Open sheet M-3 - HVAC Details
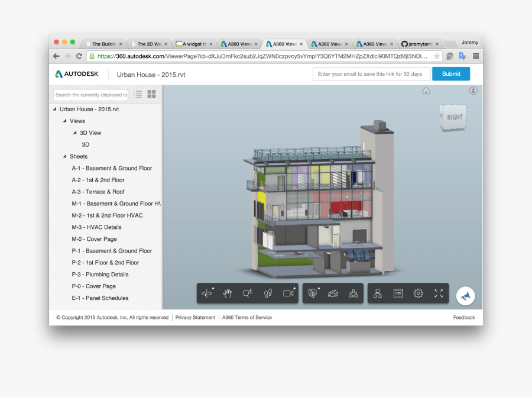Image resolution: width=532 pixels, height=397 pixels. [x=96, y=227]
